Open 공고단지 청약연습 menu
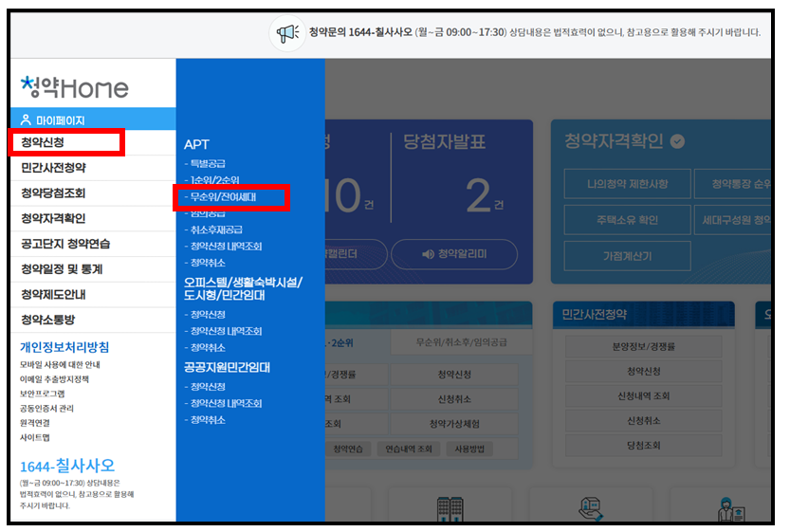Screen dimensions: 790x532 click(x=93, y=244)
